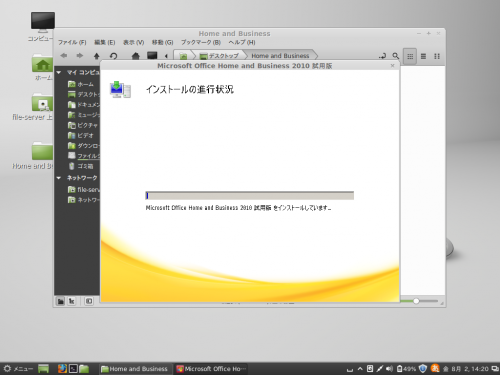Click the デスクトップ path button
This screenshot has width=500, height=375.
tap(220, 56)
